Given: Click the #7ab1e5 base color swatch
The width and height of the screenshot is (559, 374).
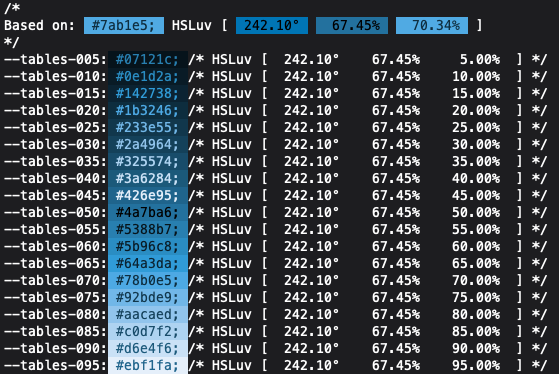Looking at the screenshot, I should (124, 26).
